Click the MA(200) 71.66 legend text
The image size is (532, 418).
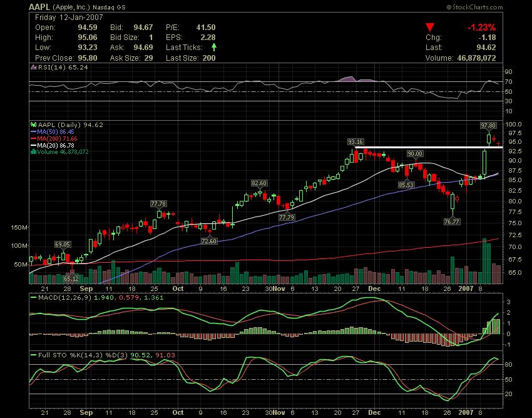pyautogui.click(x=57, y=138)
